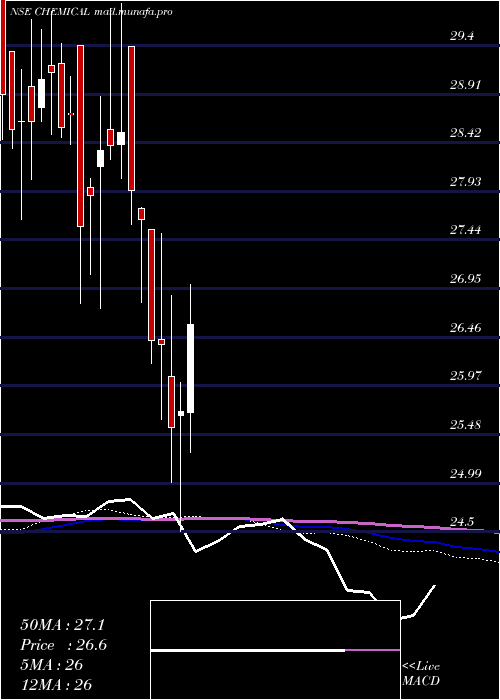500x700 pixels.
Task: Click the 24.99 price axis label
Action: [x=465, y=473]
